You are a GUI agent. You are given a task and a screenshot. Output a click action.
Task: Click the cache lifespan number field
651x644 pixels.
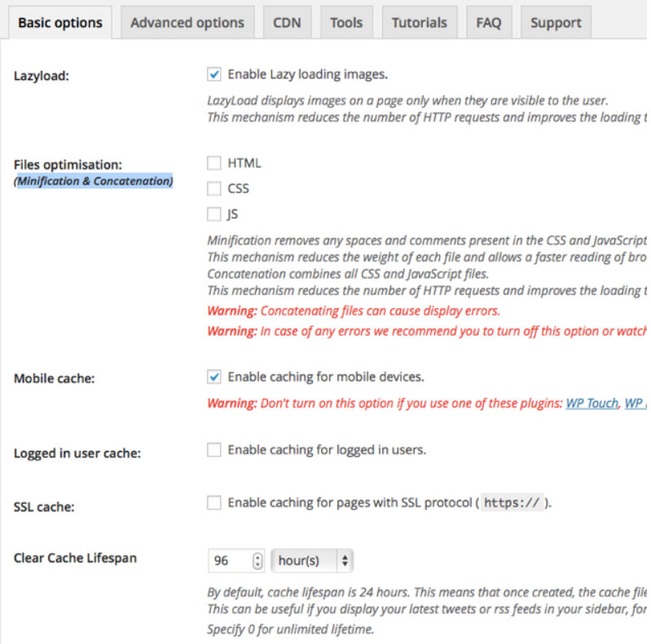pyautogui.click(x=229, y=561)
